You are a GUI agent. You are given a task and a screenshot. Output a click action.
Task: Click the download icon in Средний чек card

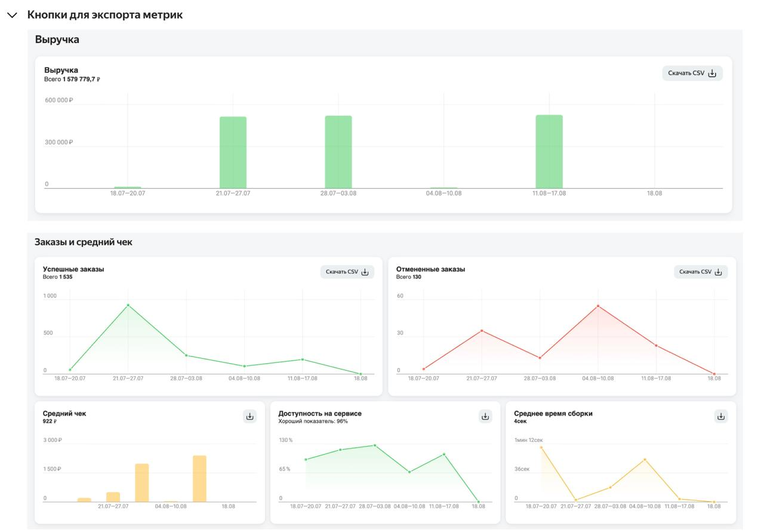pyautogui.click(x=250, y=417)
